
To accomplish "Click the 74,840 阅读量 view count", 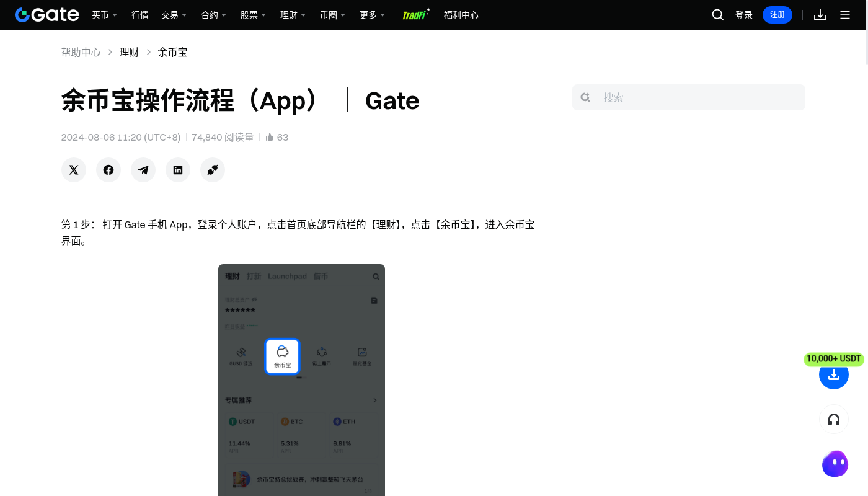I will (223, 138).
